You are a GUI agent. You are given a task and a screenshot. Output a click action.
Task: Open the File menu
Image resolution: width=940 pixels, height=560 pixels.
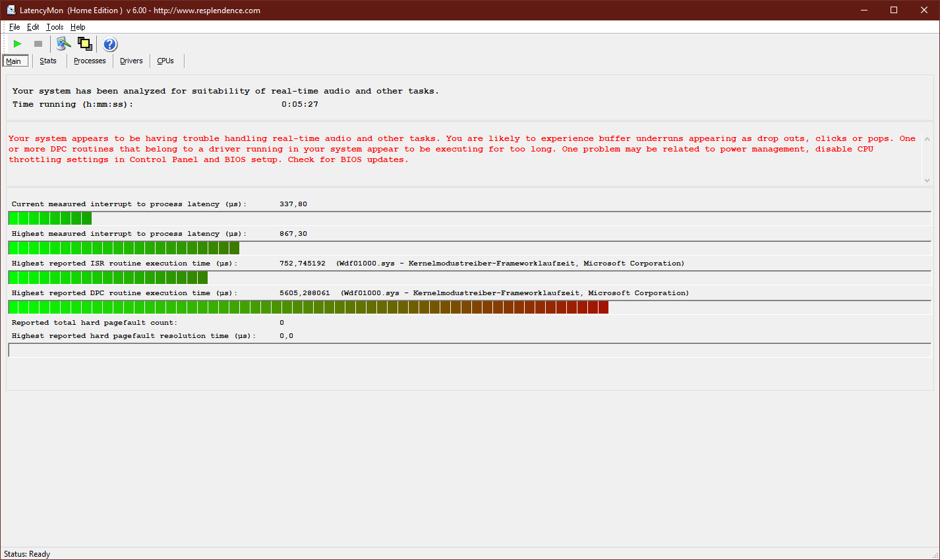click(15, 27)
